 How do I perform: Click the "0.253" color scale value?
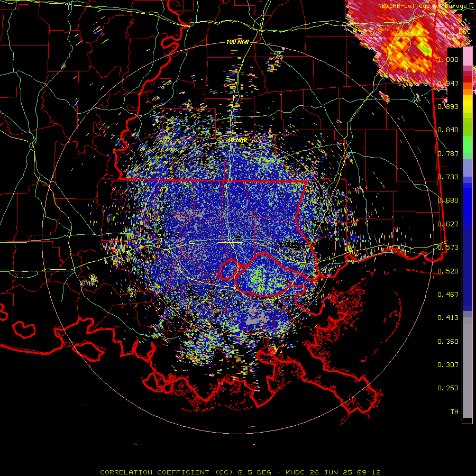point(448,388)
